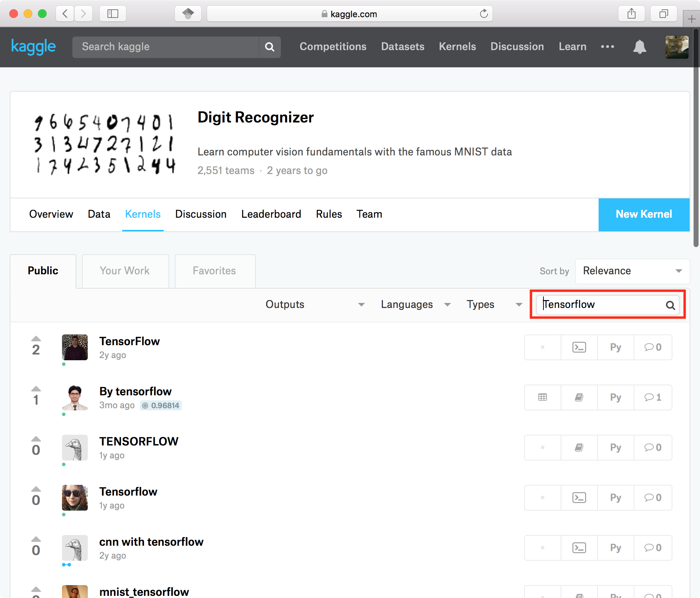The height and width of the screenshot is (598, 700).
Task: Click script icon on TensorFlow kernel row
Action: [579, 347]
